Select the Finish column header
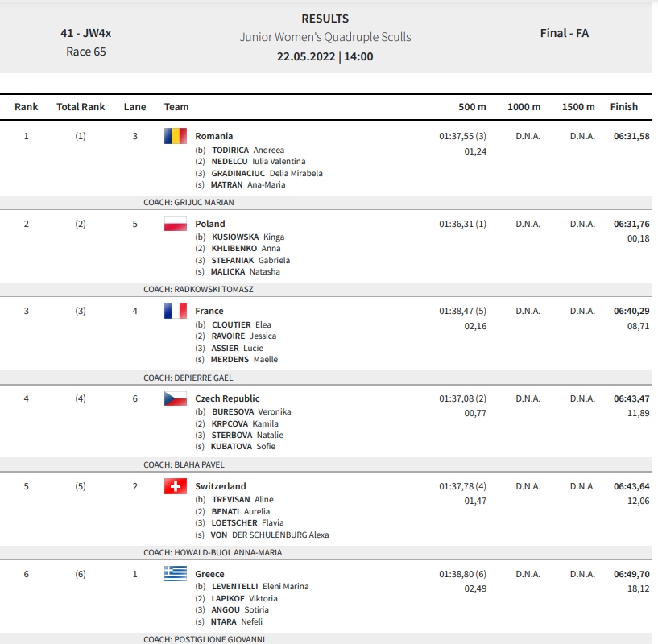This screenshot has height=644, width=658. [623, 107]
